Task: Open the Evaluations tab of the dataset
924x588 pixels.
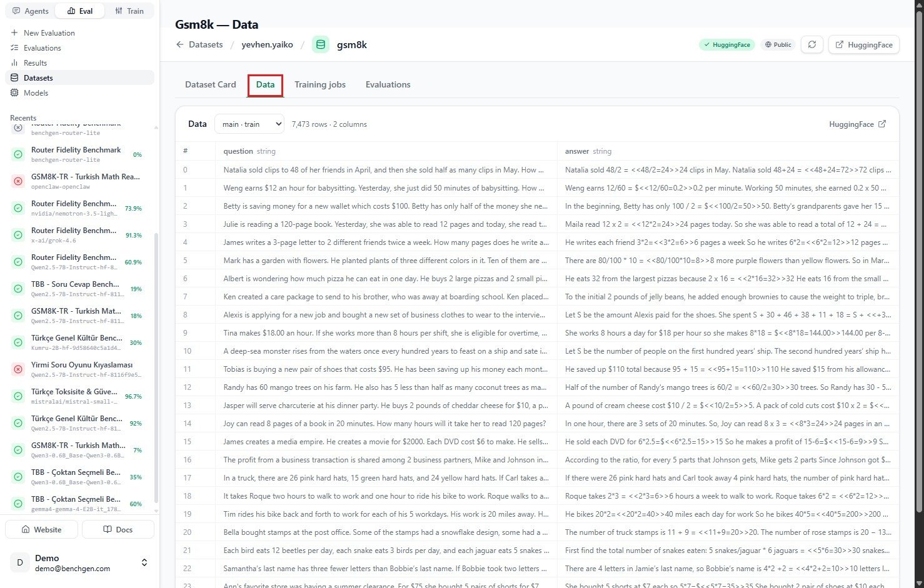Action: (388, 84)
